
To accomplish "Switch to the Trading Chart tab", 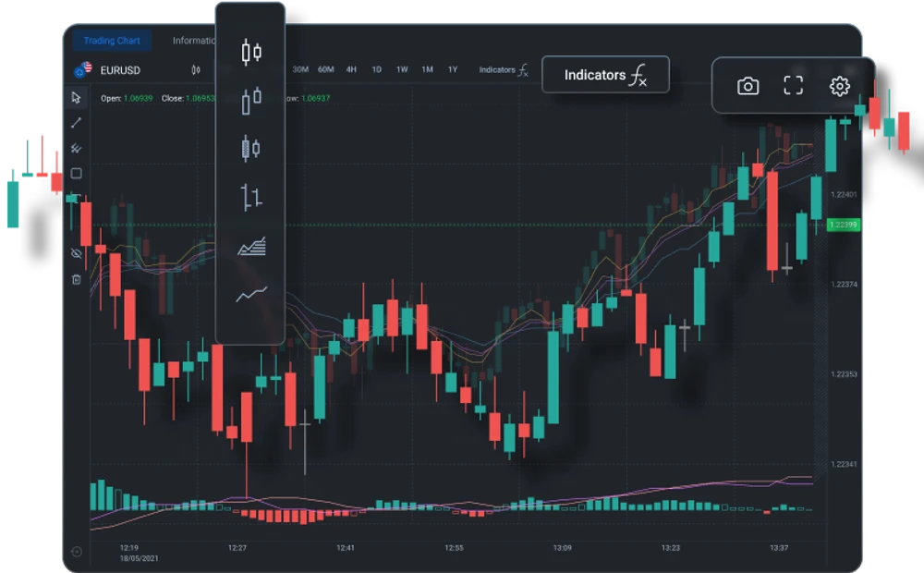I will [x=112, y=41].
